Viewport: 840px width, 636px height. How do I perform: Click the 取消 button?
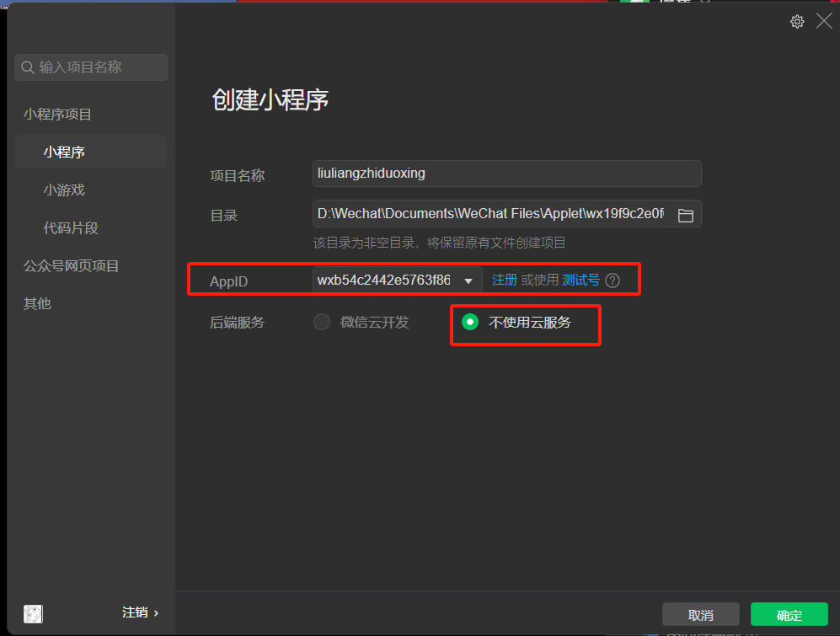pos(701,615)
